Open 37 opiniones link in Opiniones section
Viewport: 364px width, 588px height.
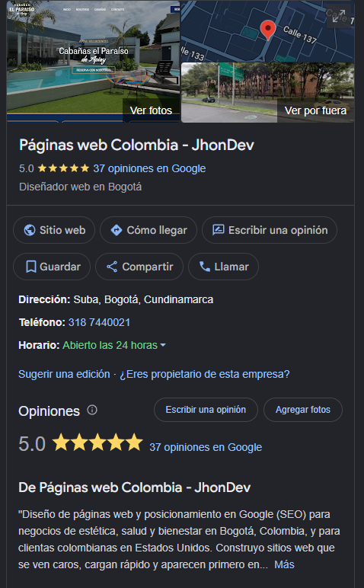pos(206,447)
